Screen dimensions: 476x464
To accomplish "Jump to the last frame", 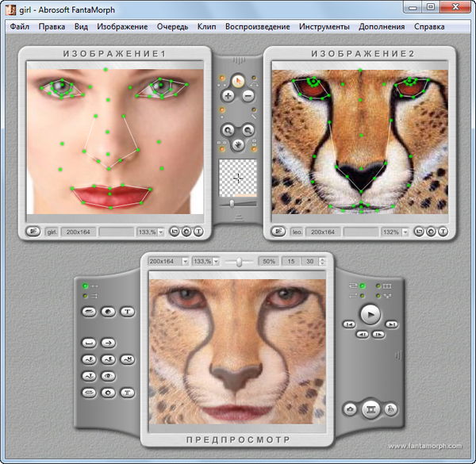I will [392, 324].
